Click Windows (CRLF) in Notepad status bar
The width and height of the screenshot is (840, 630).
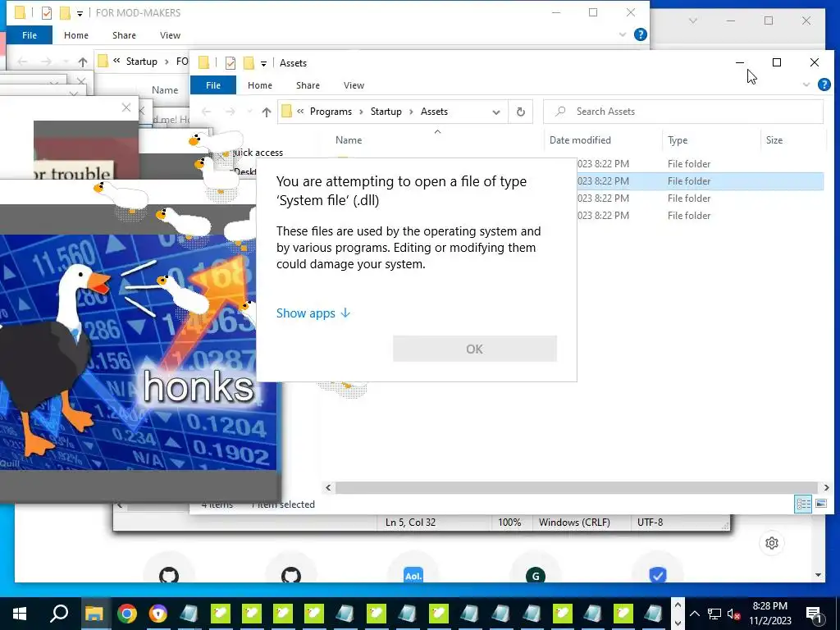[574, 523]
